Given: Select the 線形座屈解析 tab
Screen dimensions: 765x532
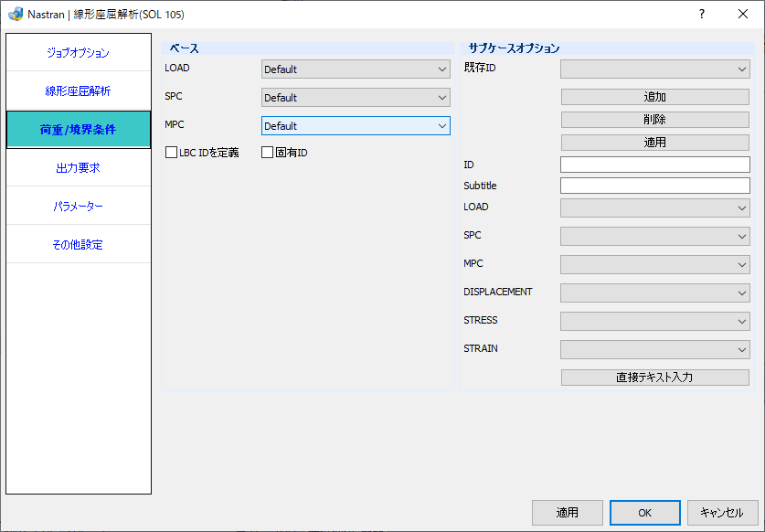Looking at the screenshot, I should click(79, 90).
